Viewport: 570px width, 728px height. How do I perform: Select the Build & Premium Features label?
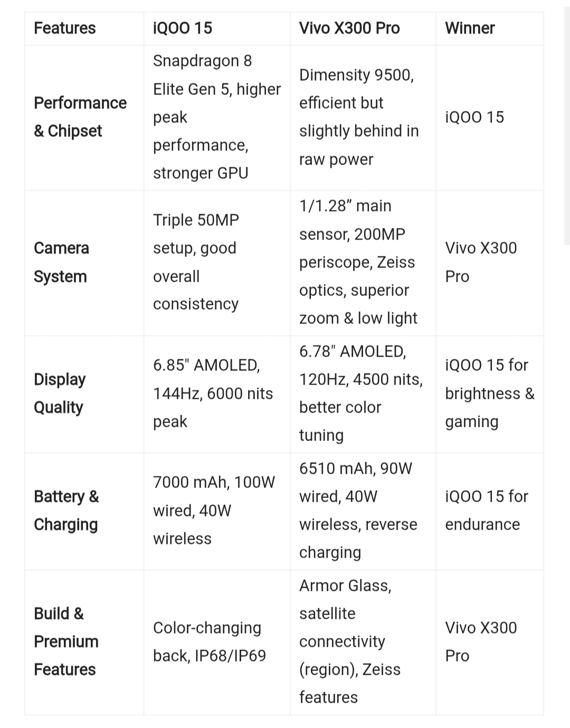pyautogui.click(x=66, y=641)
